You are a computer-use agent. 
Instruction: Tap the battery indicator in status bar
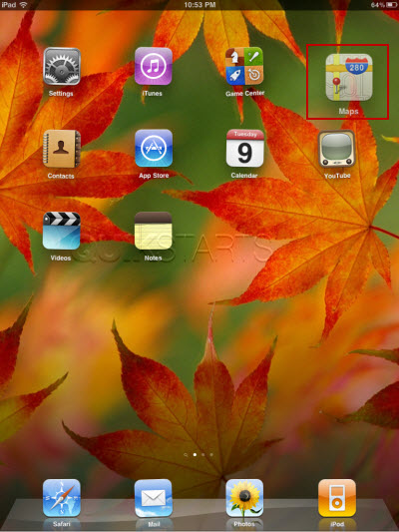coord(391,5)
